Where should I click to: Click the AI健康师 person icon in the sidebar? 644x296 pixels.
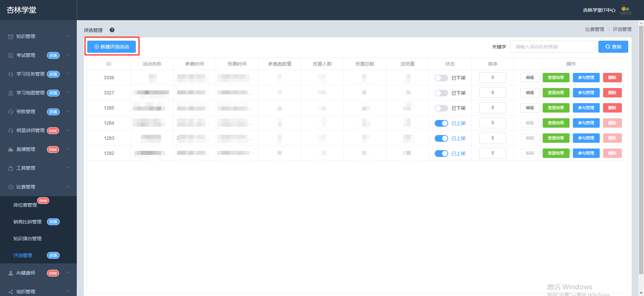pyautogui.click(x=11, y=273)
